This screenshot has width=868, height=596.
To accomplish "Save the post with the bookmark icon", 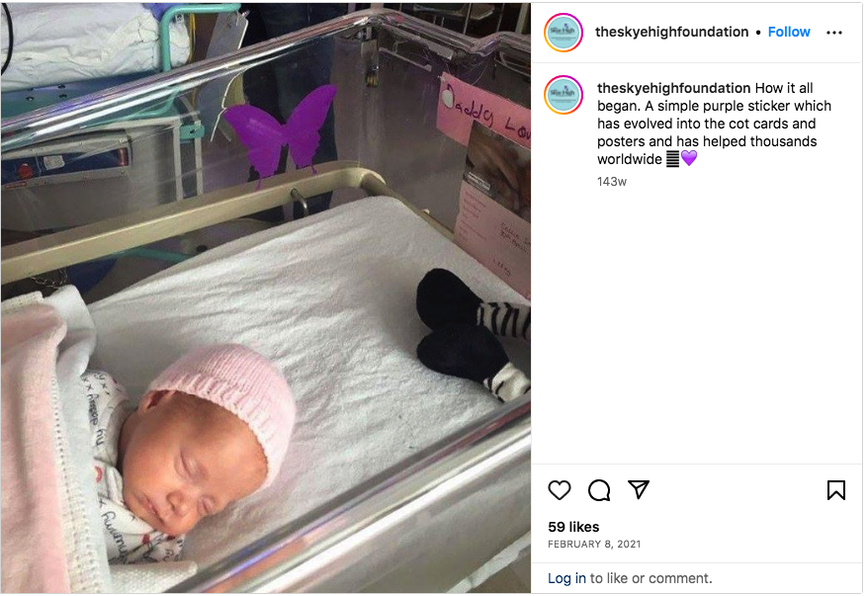I will [836, 490].
